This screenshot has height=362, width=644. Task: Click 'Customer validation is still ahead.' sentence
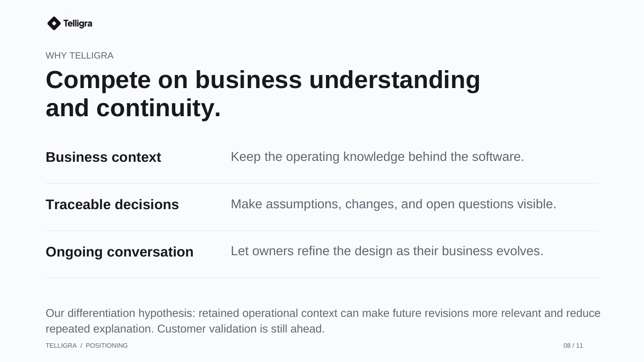pos(241,329)
